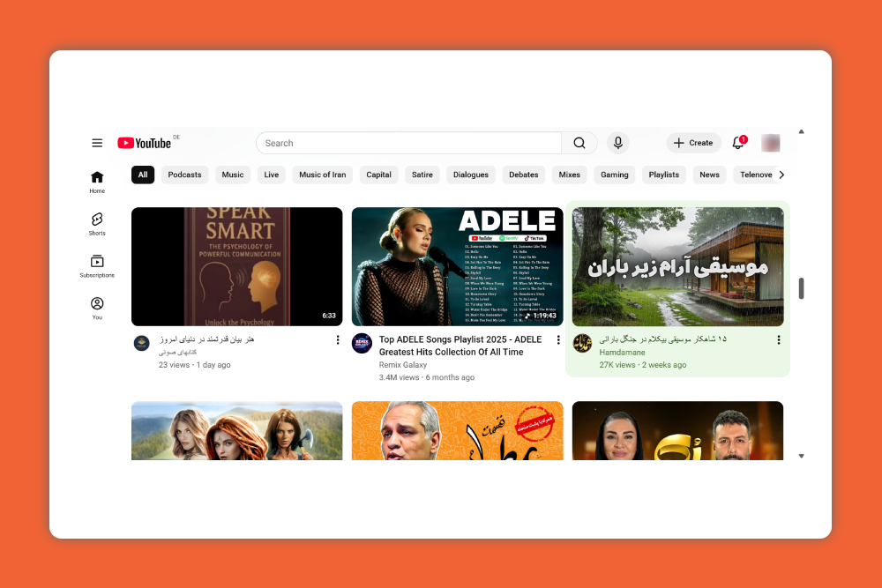The height and width of the screenshot is (588, 882).
Task: Click the Create button
Action: tap(693, 143)
